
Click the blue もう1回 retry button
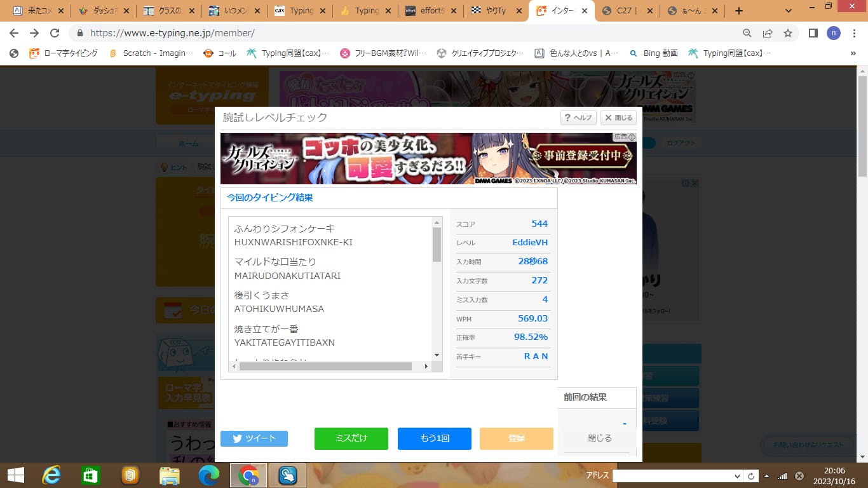(x=435, y=438)
